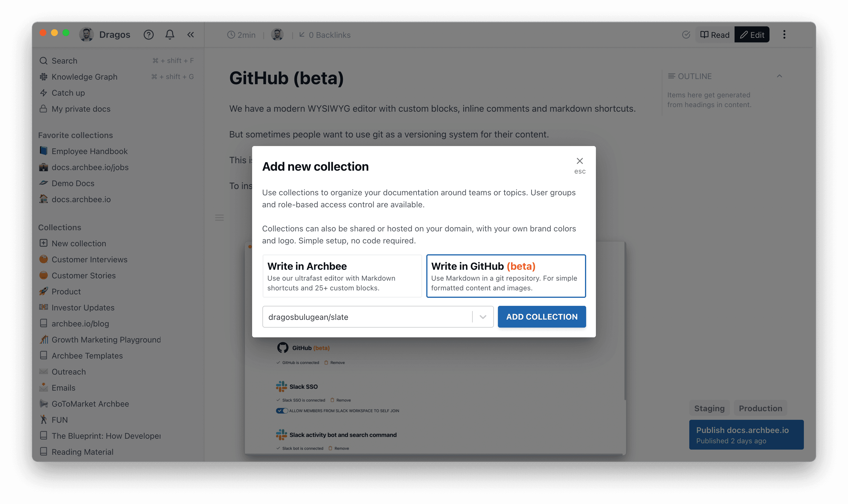
Task: Click the New collection plus icon
Action: 44,243
